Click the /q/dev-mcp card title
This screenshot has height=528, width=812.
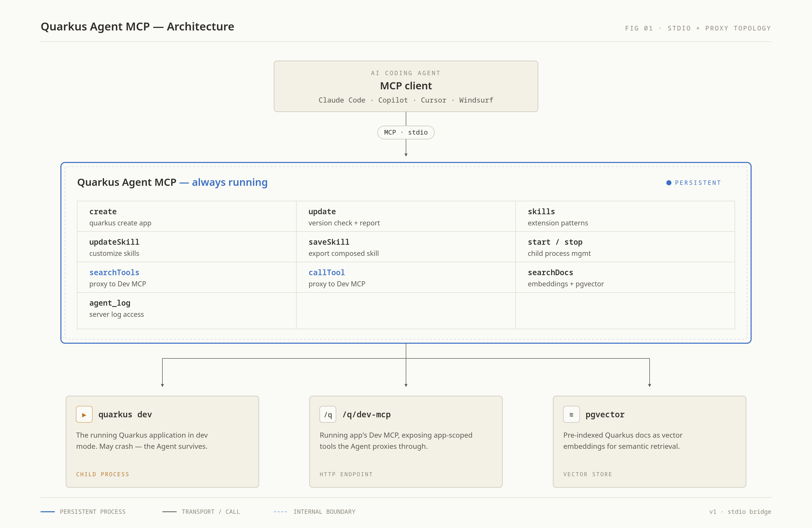point(366,414)
